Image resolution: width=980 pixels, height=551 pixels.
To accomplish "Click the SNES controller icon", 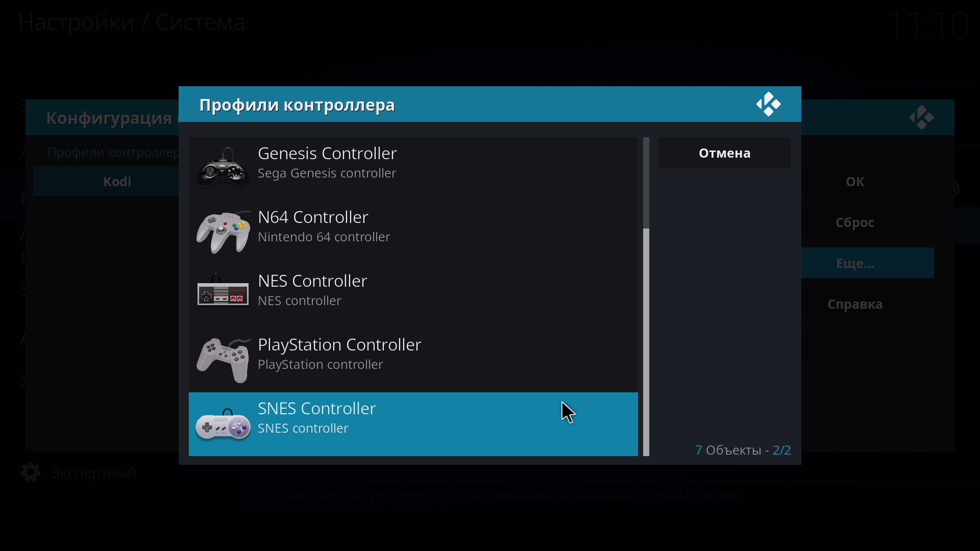I will [x=223, y=424].
